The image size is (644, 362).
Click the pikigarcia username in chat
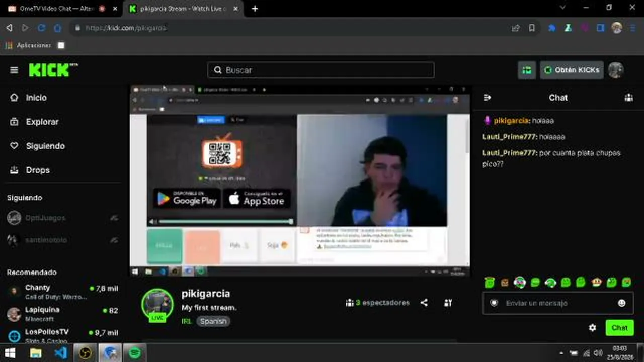[x=511, y=121]
